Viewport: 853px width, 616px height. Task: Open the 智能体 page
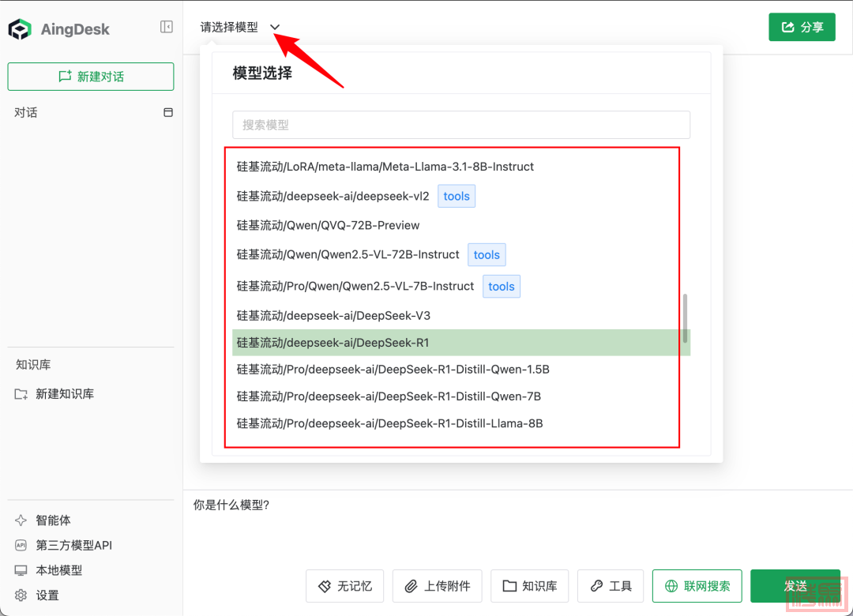(x=54, y=520)
